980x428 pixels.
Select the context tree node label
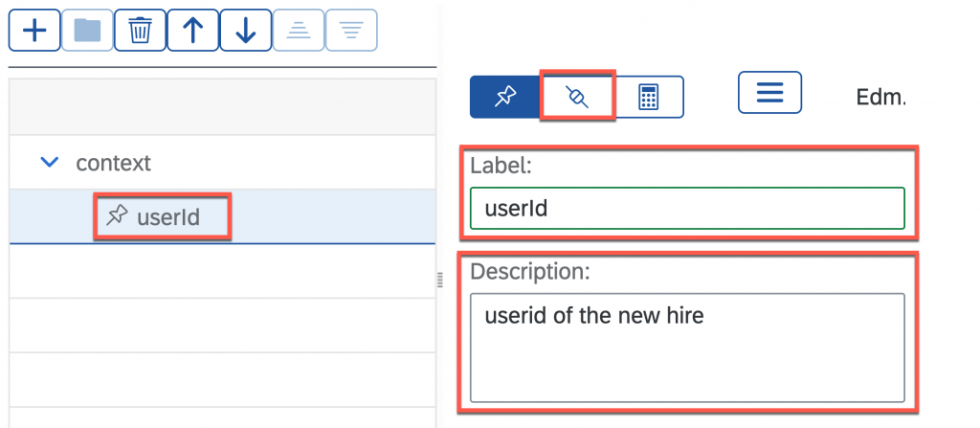click(x=113, y=163)
